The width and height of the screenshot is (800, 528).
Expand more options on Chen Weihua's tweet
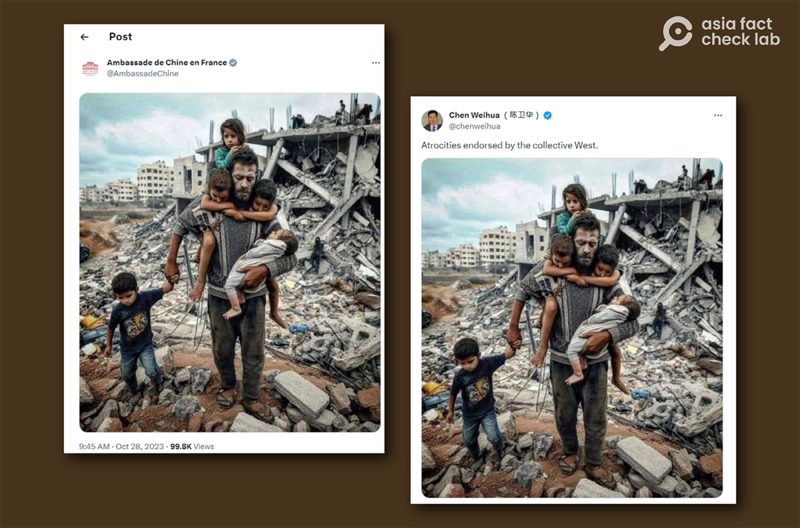(717, 115)
